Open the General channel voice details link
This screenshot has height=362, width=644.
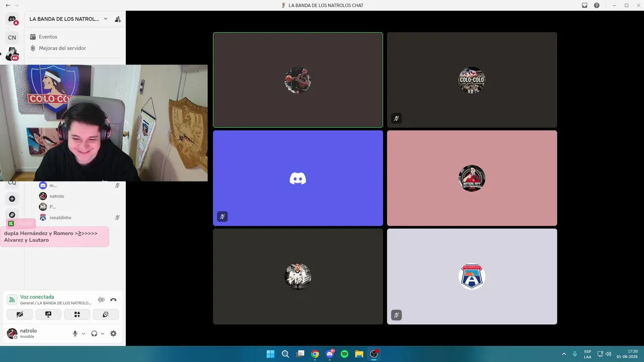pos(56,303)
